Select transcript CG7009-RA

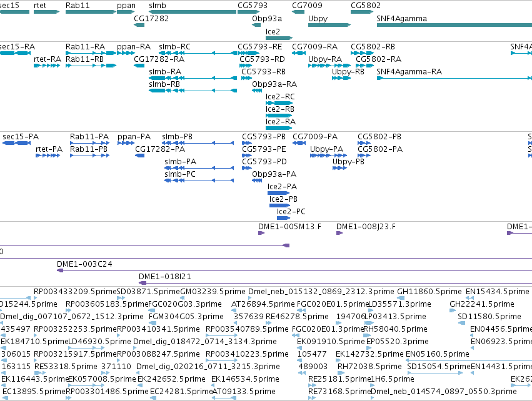(299, 53)
